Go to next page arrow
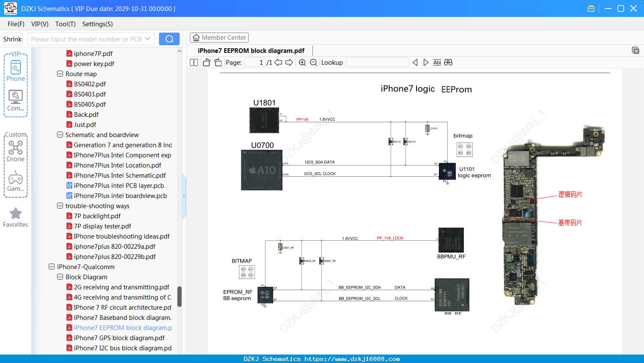The height and width of the screenshot is (363, 644). (289, 63)
